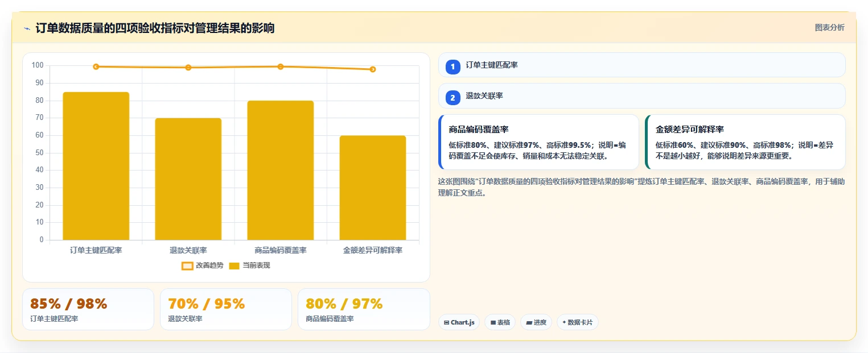Click the 订单主键匹配率 bar in chart
The width and height of the screenshot is (868, 353).
(96, 166)
